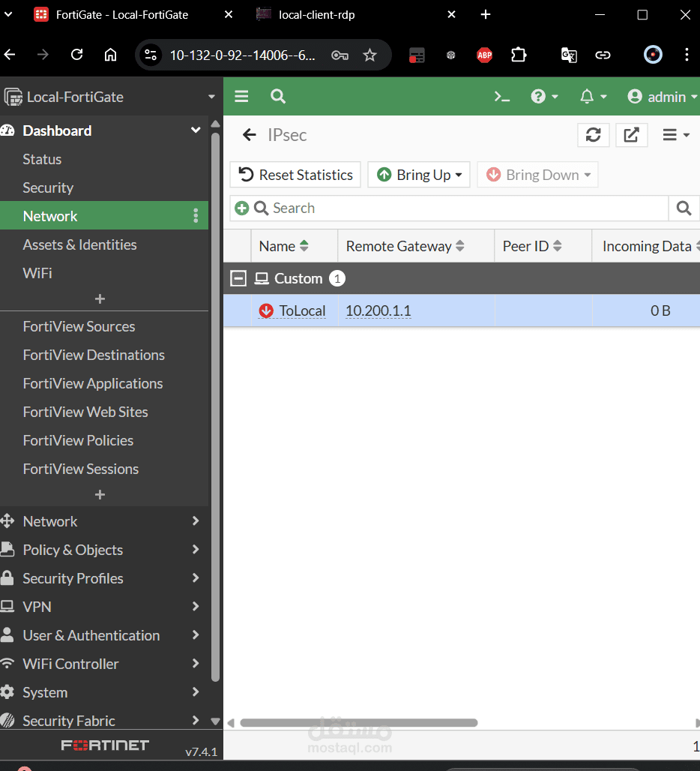Toggle the hamburger navigation menu
This screenshot has width=700, height=771.
pos(241,96)
